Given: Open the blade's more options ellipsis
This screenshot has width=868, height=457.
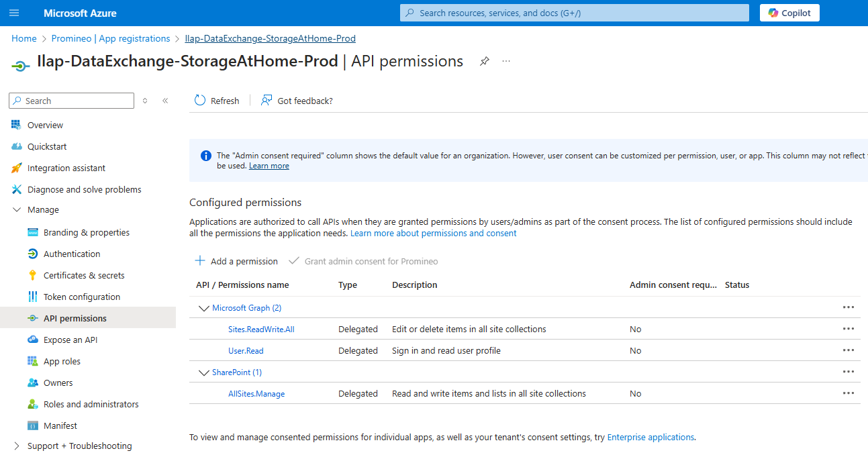Looking at the screenshot, I should click(x=506, y=61).
